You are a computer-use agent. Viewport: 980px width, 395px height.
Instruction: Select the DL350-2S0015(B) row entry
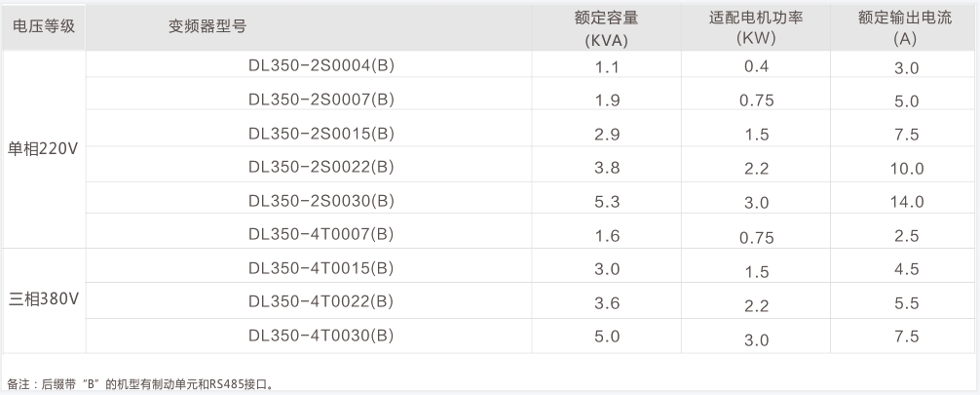pos(320,133)
